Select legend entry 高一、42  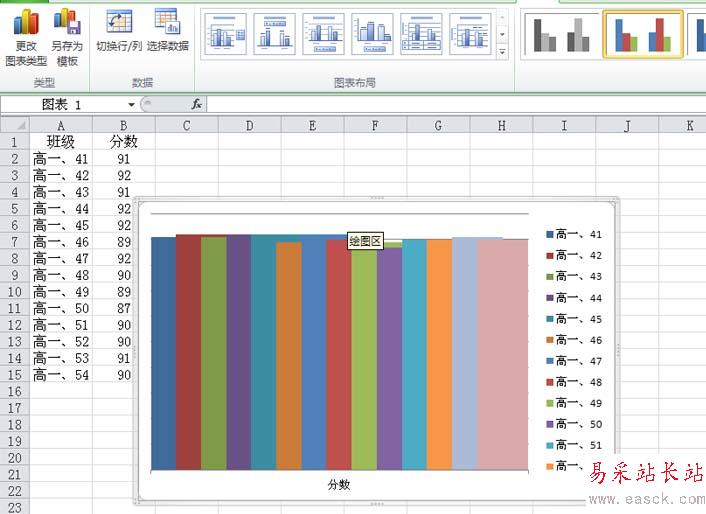click(574, 255)
